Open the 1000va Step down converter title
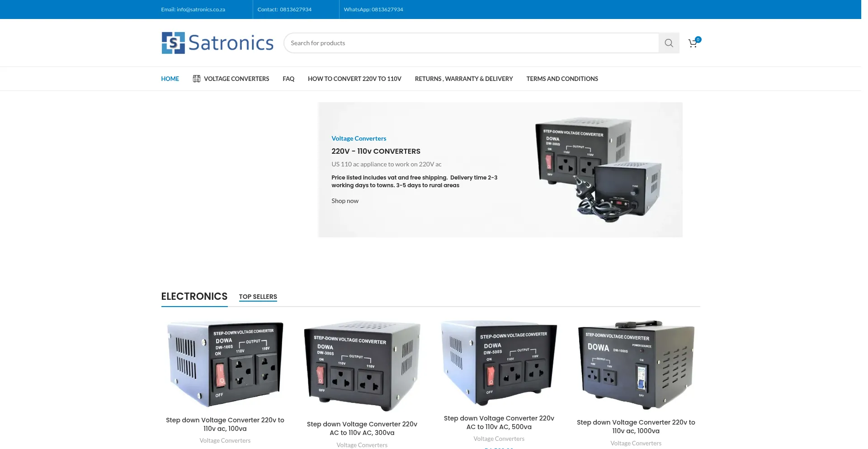 tap(636, 426)
